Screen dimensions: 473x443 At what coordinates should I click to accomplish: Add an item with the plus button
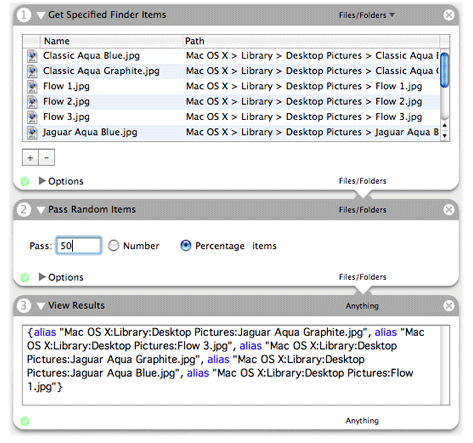(x=30, y=158)
